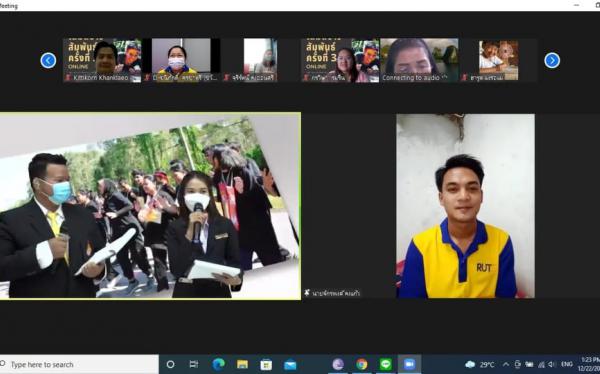The width and height of the screenshot is (600, 374).
Task: Open purple browser icon in taskbar
Action: (338, 364)
